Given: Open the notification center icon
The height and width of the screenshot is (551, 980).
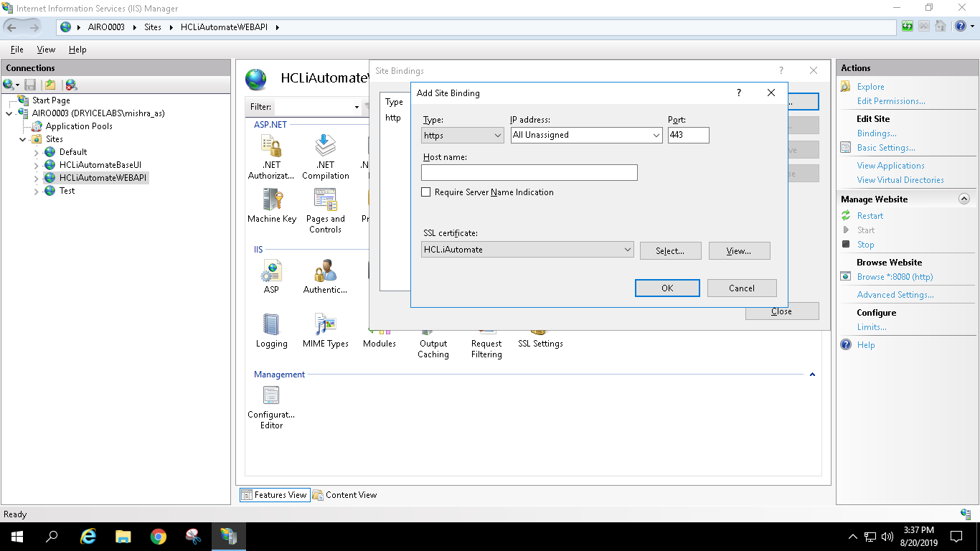Looking at the screenshot, I should [956, 536].
